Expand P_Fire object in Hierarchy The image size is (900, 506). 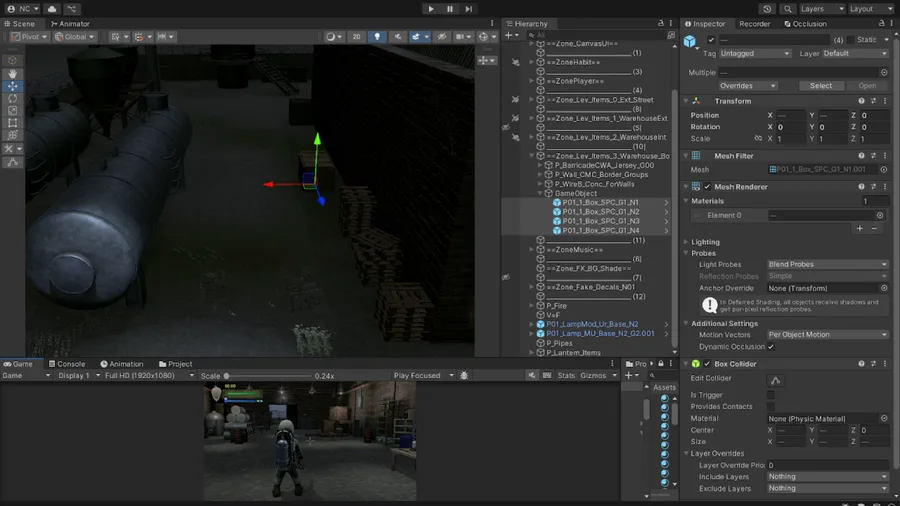point(532,306)
